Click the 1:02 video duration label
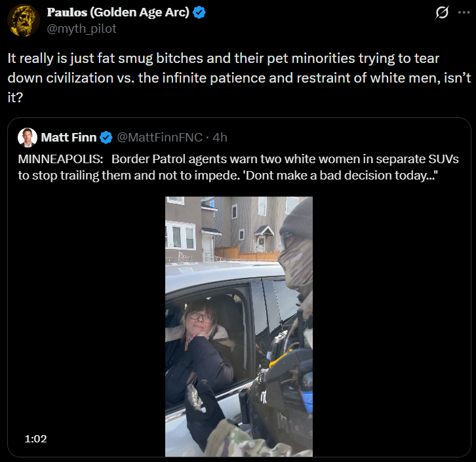 coord(35,438)
